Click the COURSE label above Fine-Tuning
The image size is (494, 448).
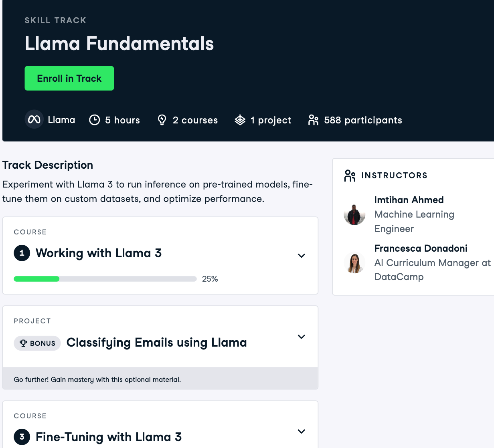30,416
